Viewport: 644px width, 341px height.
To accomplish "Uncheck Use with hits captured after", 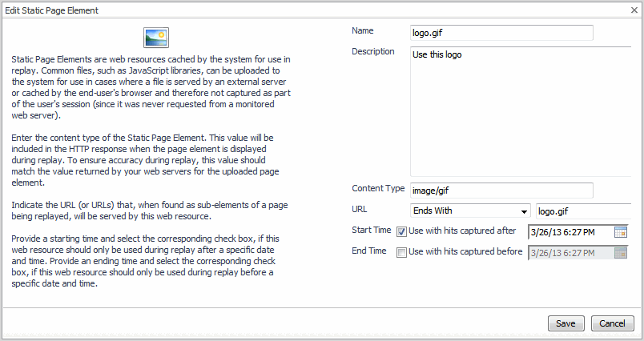I will (x=402, y=232).
